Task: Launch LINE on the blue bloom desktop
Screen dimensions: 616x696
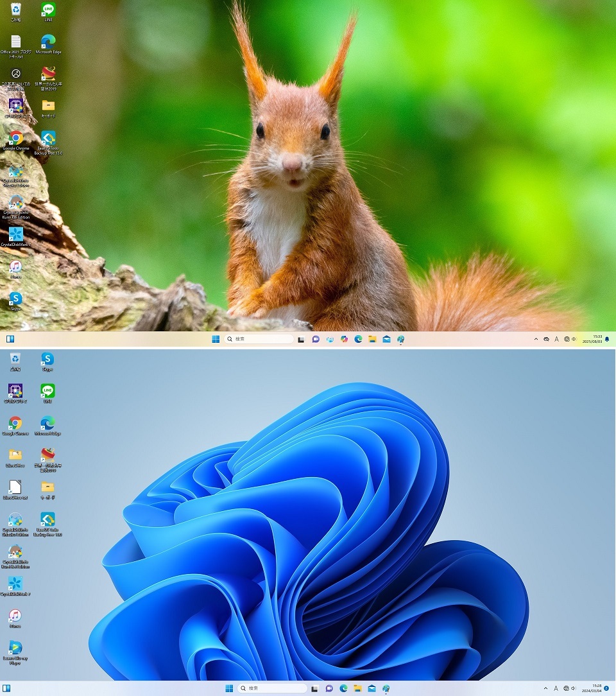Action: click(x=47, y=394)
